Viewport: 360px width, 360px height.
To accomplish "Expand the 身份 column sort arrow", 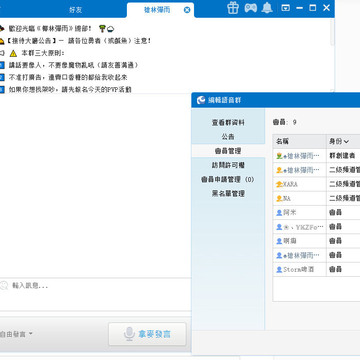I will point(346,142).
